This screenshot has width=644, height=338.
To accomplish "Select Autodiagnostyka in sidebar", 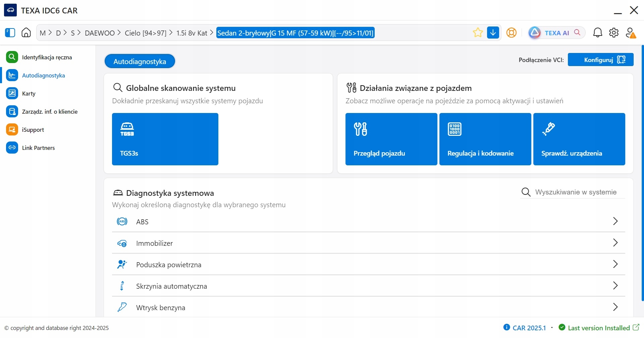I will 44,75.
